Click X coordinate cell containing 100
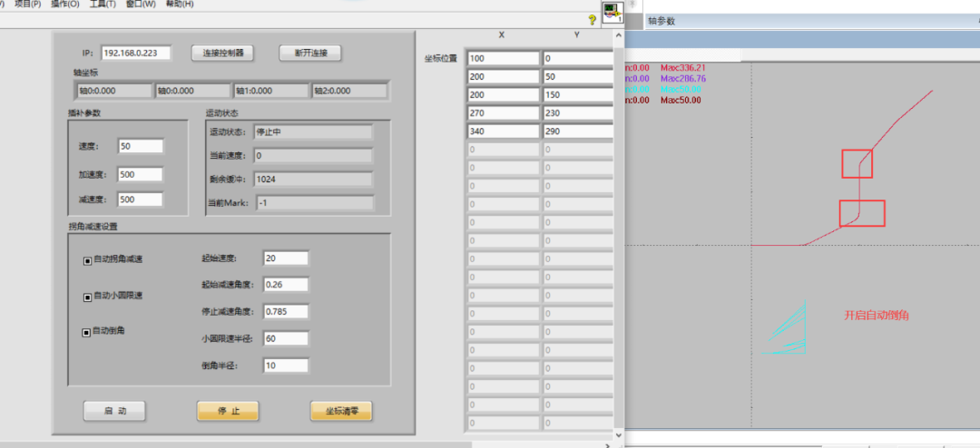The image size is (980, 448). (503, 59)
